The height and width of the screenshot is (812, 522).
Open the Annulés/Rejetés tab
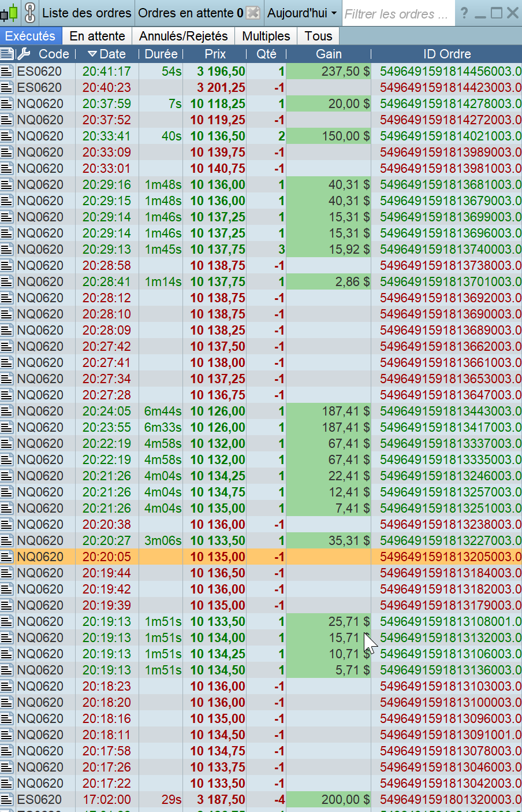pyautogui.click(x=184, y=36)
